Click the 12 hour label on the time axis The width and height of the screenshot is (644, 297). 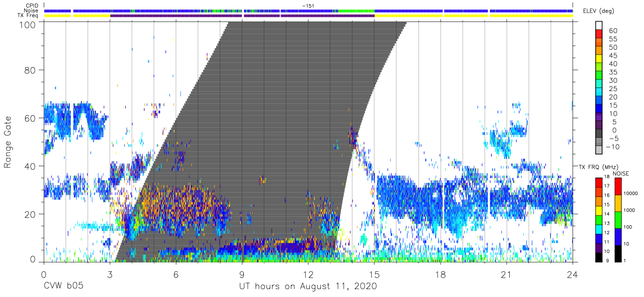308,274
